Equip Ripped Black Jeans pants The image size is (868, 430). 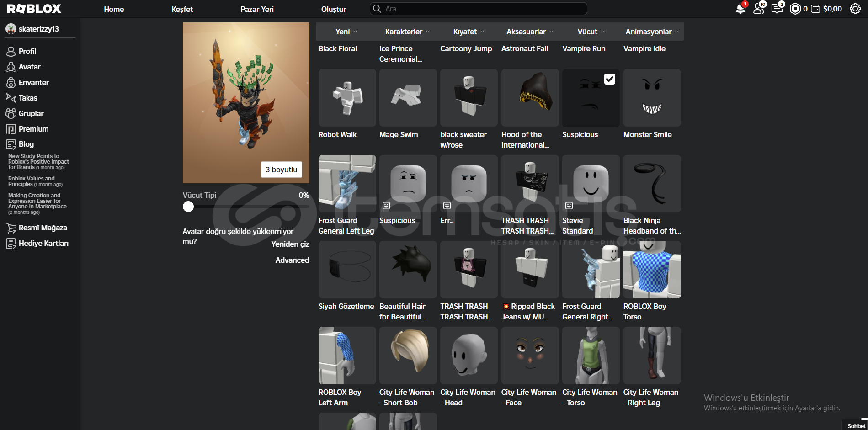click(x=530, y=270)
